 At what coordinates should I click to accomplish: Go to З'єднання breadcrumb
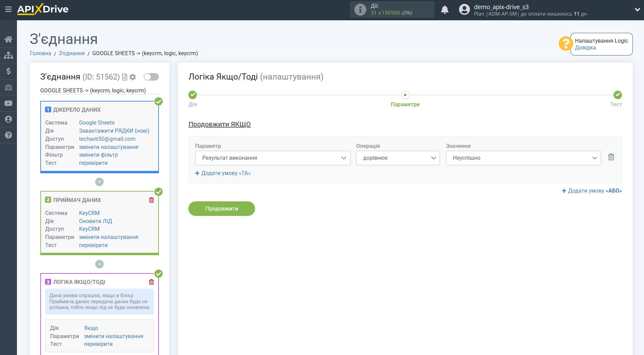pos(72,53)
